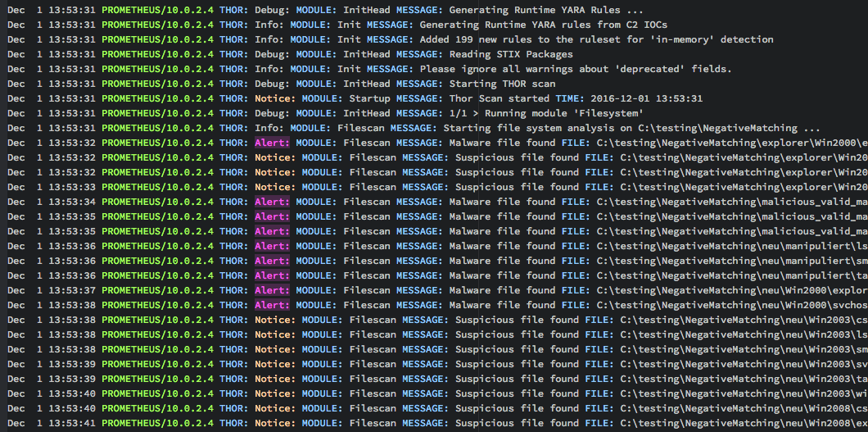The width and height of the screenshot is (868, 432).
Task: Click the 'Info:' label in the 'Please ignore all warnings' row
Action: click(269, 69)
